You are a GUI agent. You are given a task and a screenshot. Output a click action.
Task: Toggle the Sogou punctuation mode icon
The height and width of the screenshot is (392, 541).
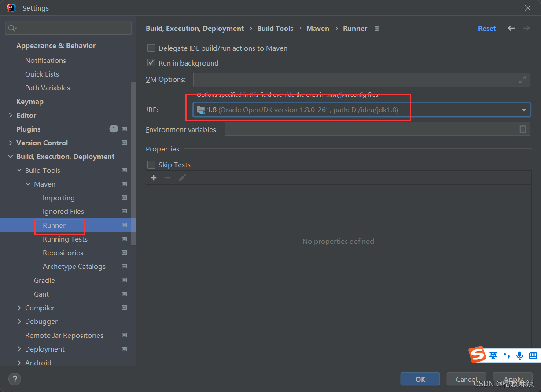(x=507, y=355)
